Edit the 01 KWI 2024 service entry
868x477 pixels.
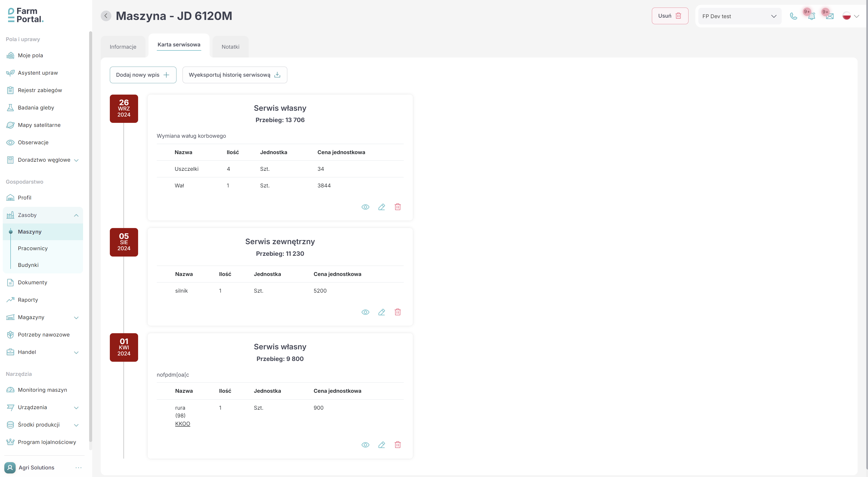click(x=381, y=445)
